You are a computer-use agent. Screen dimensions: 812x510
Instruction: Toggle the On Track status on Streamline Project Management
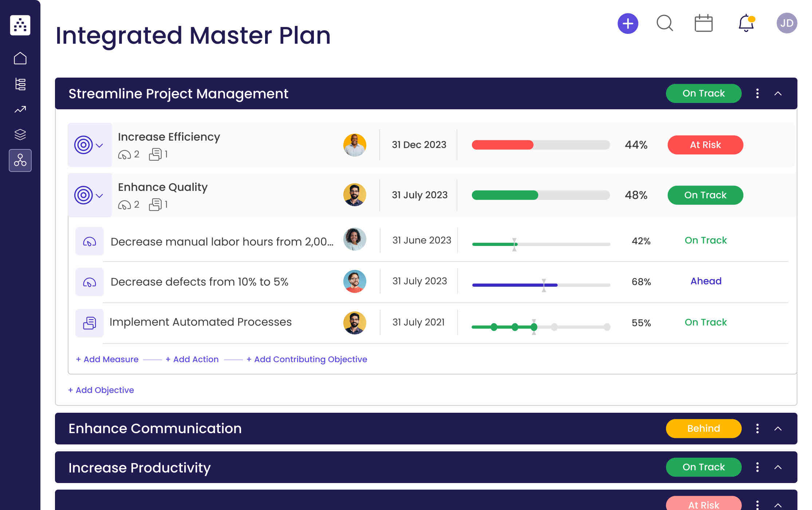703,93
